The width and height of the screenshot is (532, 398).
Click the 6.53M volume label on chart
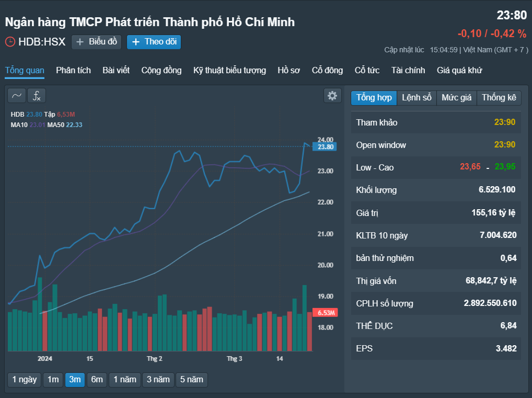pos(325,313)
